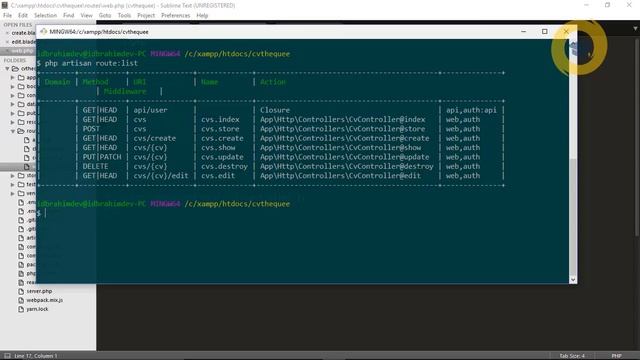Open the File menu in Sublime Text
640x360 pixels.
7,16
